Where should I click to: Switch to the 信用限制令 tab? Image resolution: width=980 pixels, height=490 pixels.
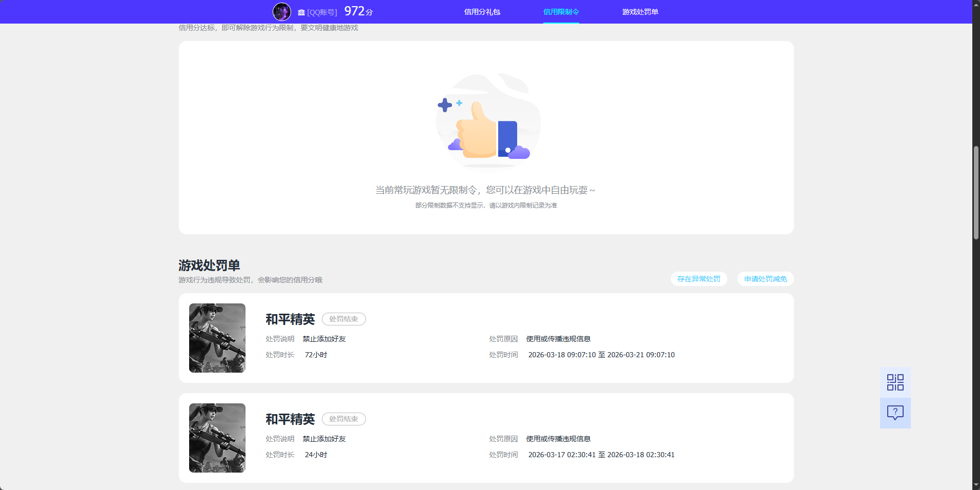(561, 12)
